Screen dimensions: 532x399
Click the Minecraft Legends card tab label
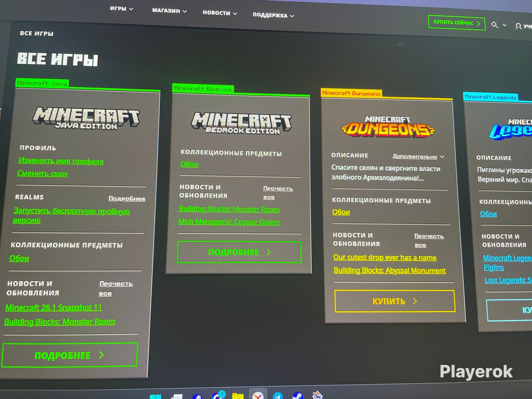[490, 97]
